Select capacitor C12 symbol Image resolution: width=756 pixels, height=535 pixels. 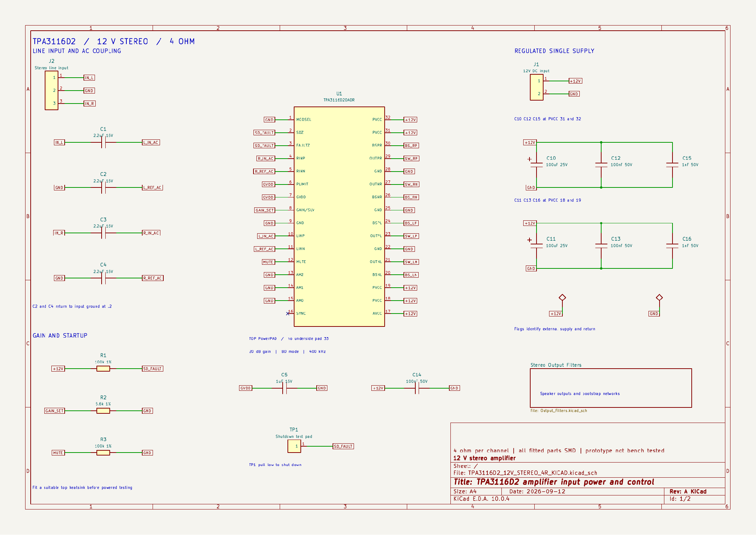click(601, 165)
